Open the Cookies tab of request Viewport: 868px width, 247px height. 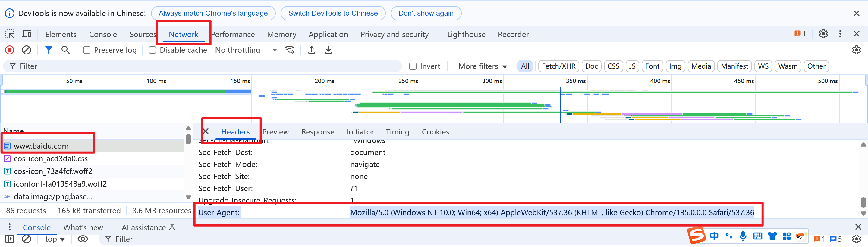435,132
